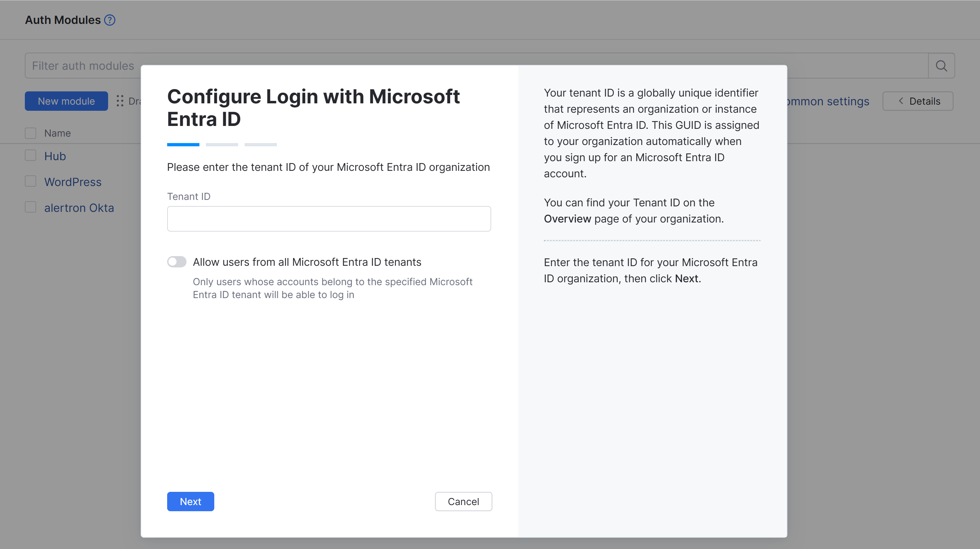The width and height of the screenshot is (980, 549).
Task: Open the alertron Okta module link
Action: tap(79, 208)
